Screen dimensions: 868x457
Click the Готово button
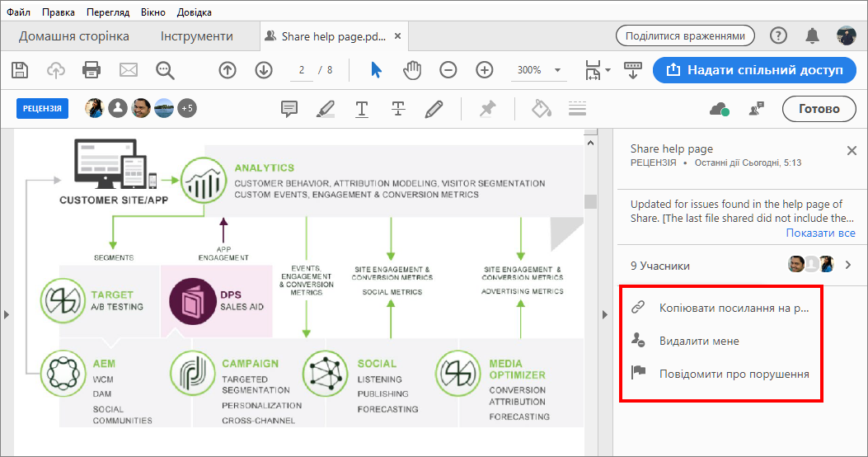pos(819,109)
